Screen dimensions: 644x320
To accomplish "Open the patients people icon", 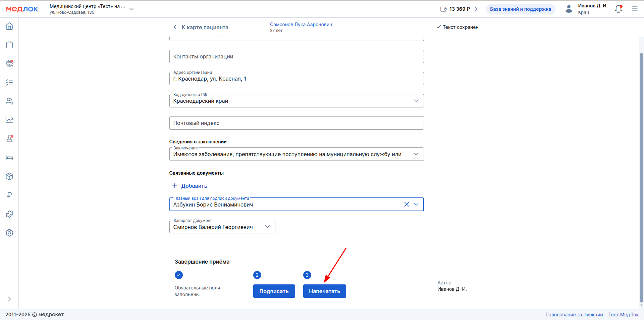I will [x=9, y=101].
